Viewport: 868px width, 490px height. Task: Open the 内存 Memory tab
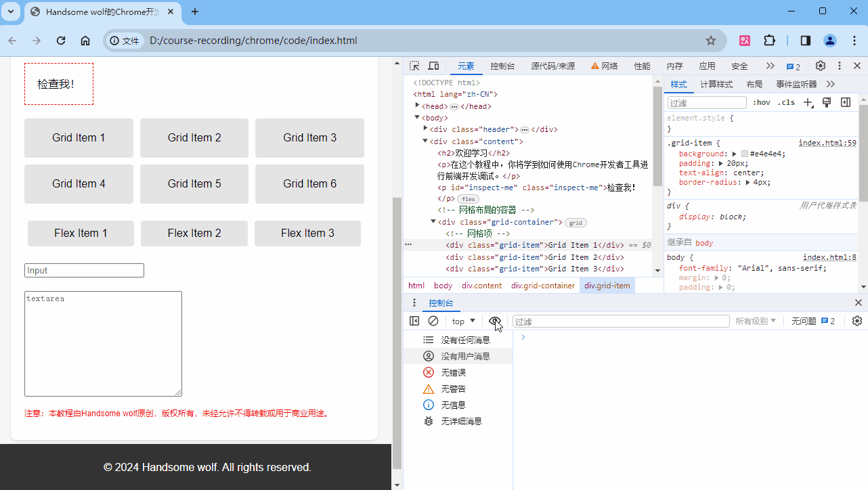674,66
